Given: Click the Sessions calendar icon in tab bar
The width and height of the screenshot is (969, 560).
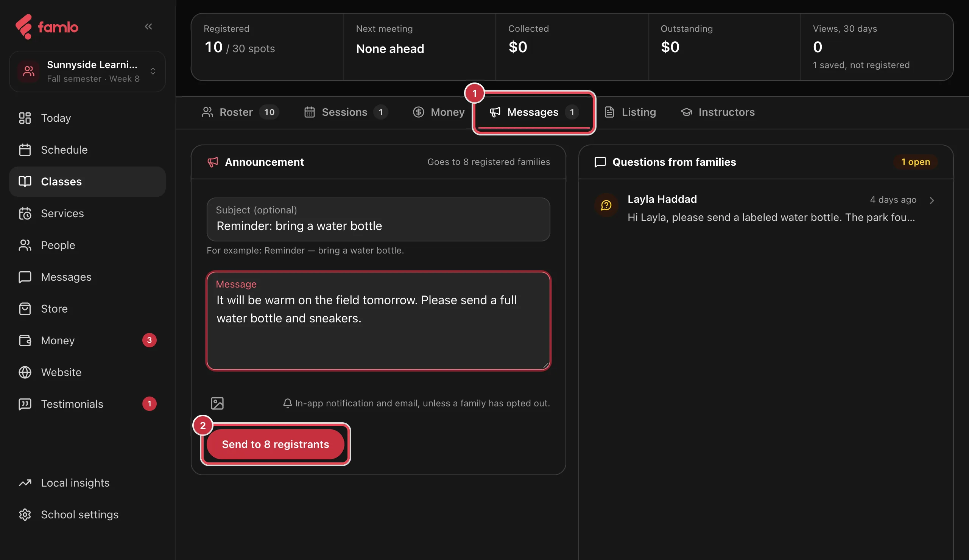Looking at the screenshot, I should pos(310,112).
